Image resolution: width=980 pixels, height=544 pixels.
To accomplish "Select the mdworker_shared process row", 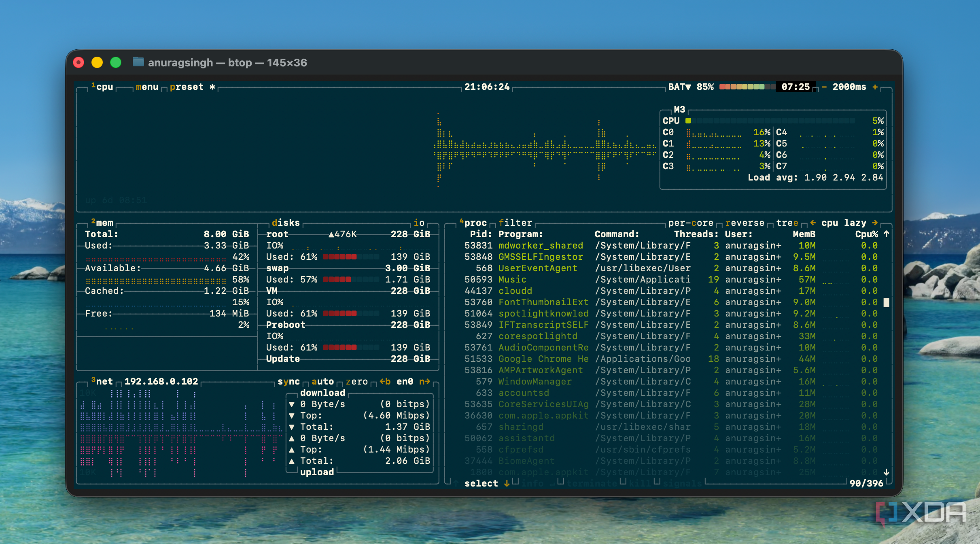I will pyautogui.click(x=671, y=246).
